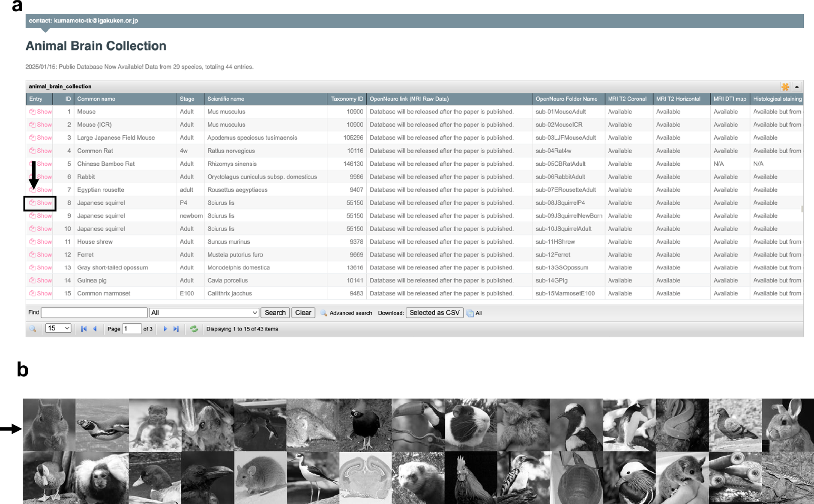Viewport: 814px width, 504px height.
Task: Open the search field filter dropdown All
Action: pyautogui.click(x=204, y=313)
